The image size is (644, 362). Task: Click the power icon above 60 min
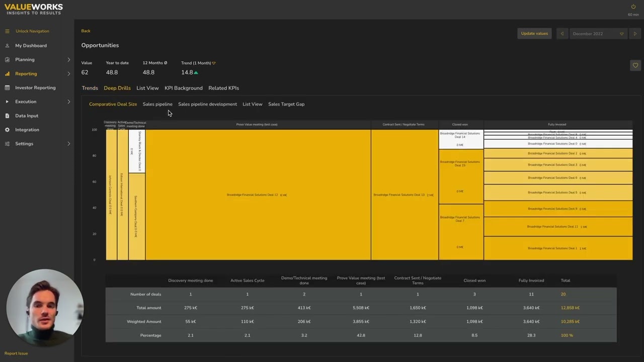point(633,7)
